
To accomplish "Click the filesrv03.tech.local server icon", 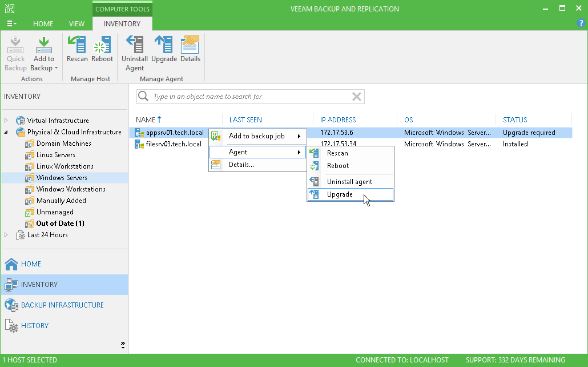I will point(139,144).
